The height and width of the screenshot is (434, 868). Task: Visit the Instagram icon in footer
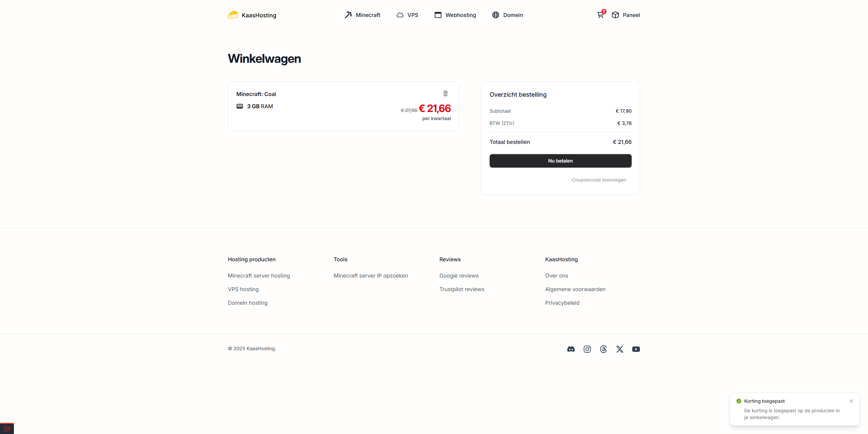[587, 349]
